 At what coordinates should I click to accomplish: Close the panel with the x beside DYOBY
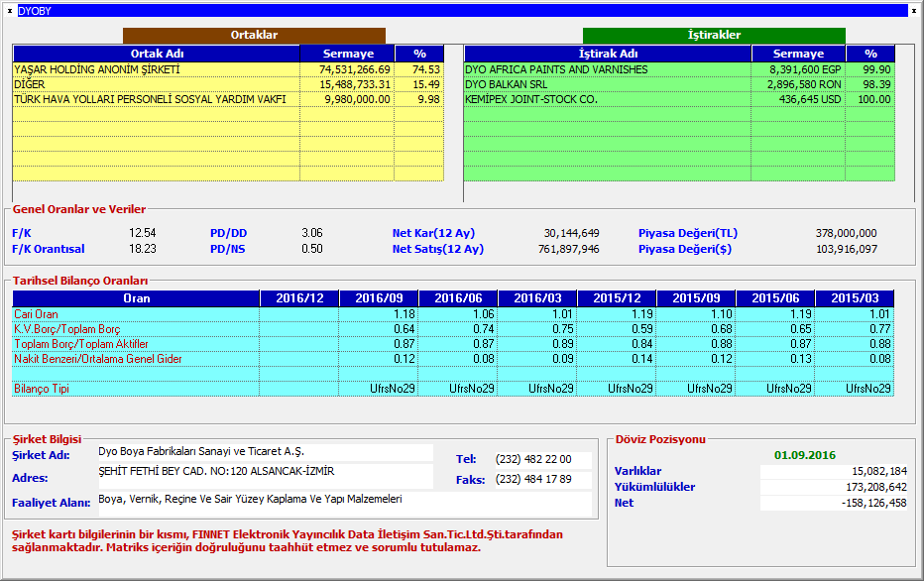pyautogui.click(x=10, y=11)
